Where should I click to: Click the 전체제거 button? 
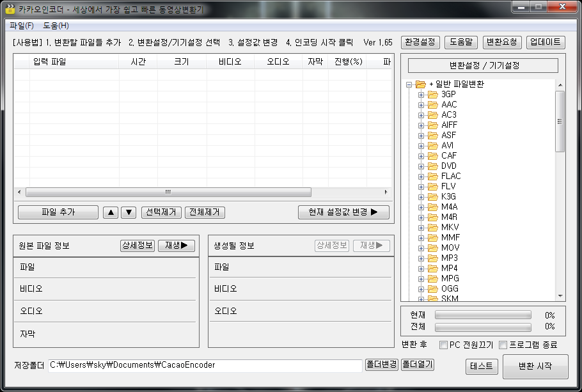coord(205,212)
